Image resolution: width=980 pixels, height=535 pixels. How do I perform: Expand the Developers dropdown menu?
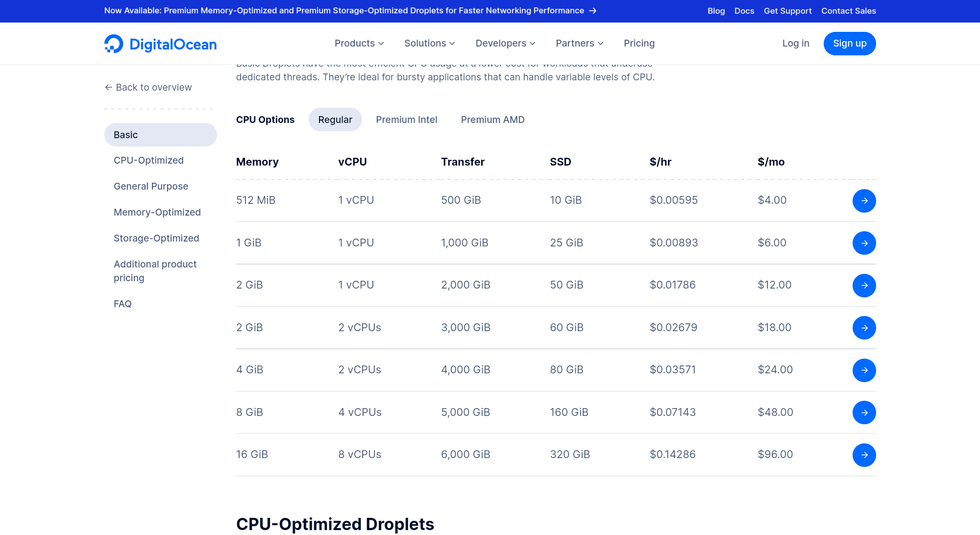[x=505, y=44]
